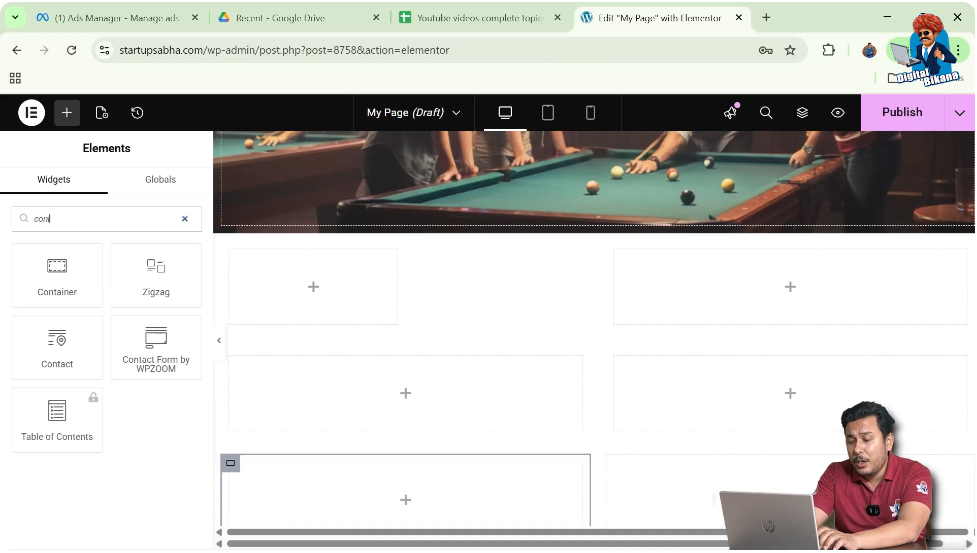The height and width of the screenshot is (553, 977).
Task: Add the Container widget
Action: coord(57,275)
